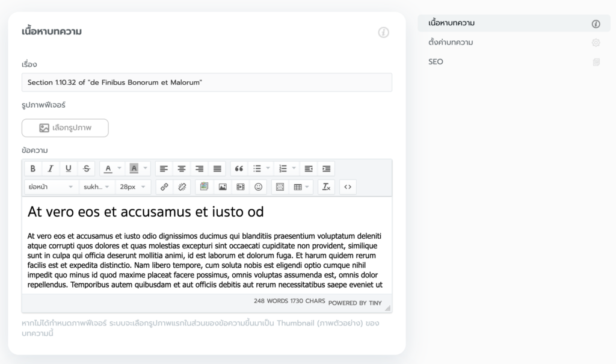Image resolution: width=616 pixels, height=364 pixels.
Task: Insert a blockquote
Action: click(x=239, y=168)
